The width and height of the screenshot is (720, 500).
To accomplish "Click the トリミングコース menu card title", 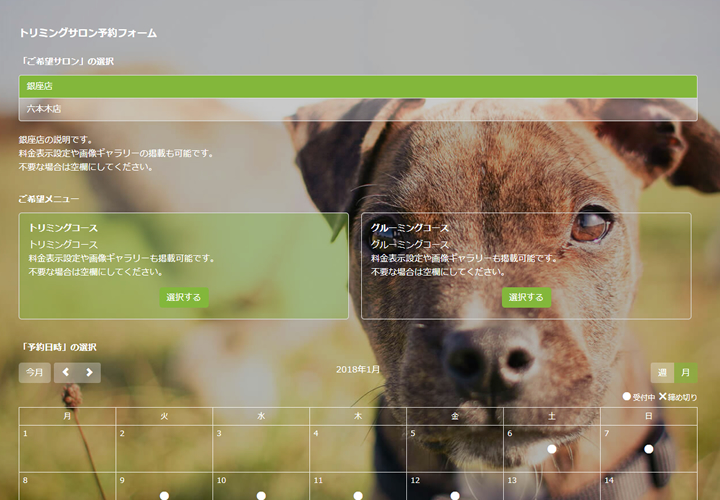I will click(63, 228).
